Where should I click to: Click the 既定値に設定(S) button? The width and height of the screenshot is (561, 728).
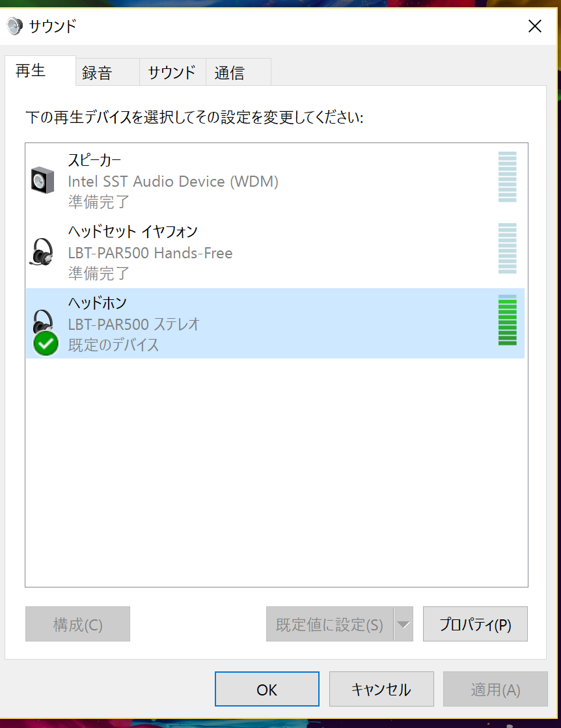330,624
